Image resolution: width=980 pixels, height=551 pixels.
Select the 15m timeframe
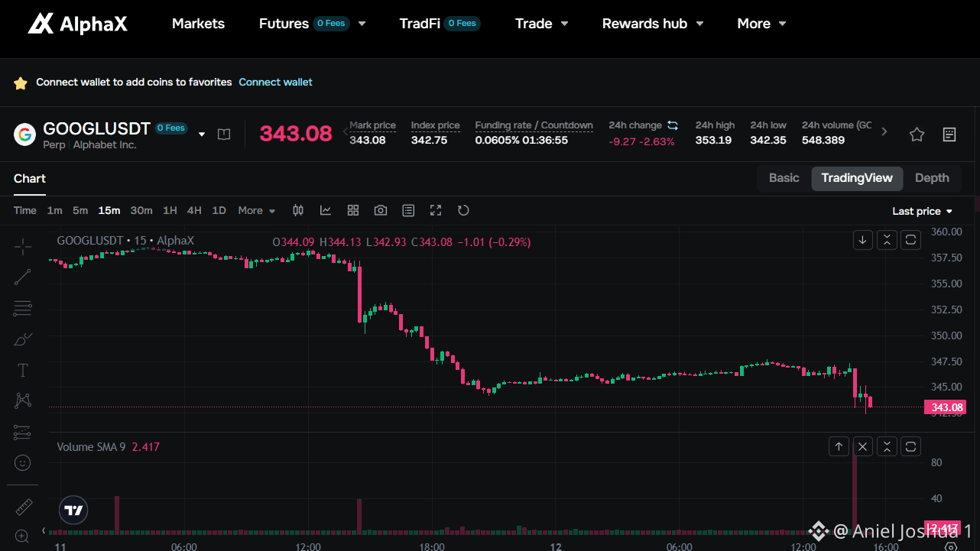pyautogui.click(x=109, y=210)
